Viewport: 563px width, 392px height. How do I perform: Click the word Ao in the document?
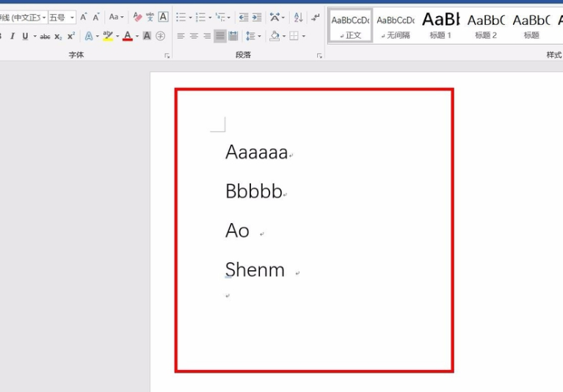click(237, 231)
